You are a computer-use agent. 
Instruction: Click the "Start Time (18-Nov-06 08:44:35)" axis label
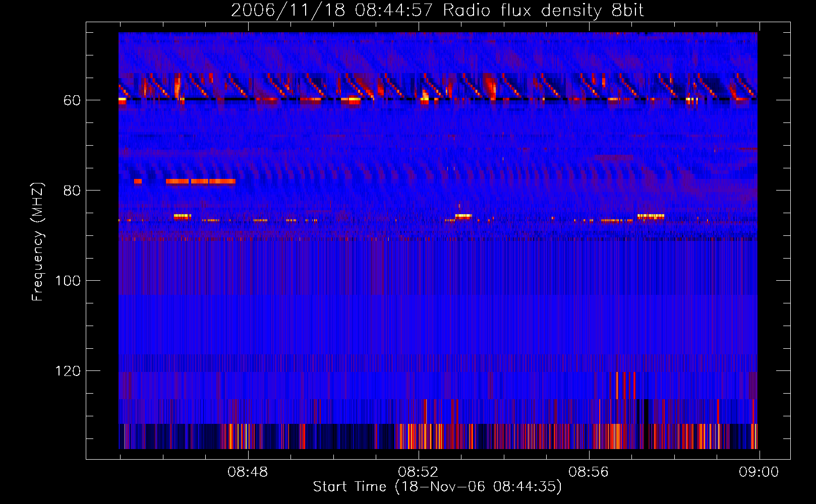[437, 487]
